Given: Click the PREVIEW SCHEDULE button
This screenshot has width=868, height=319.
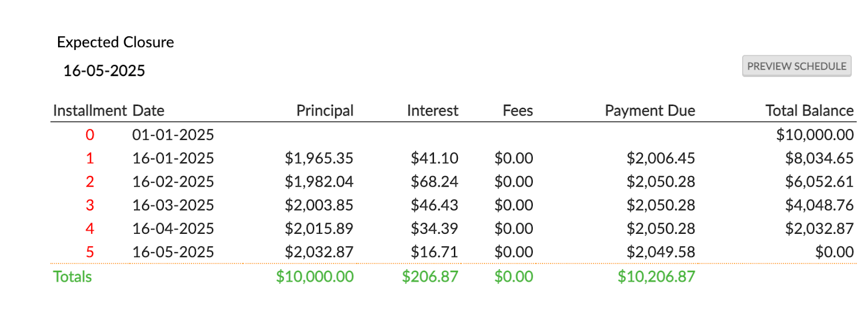Looking at the screenshot, I should 795,66.
